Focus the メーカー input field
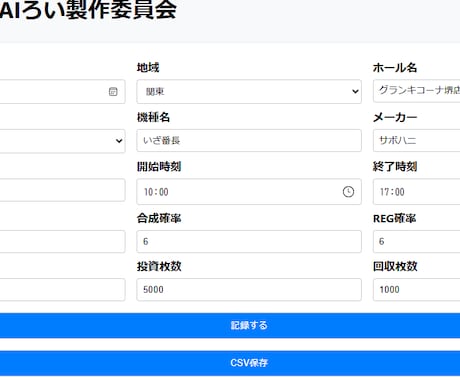This screenshot has width=460, height=380. coord(417,140)
